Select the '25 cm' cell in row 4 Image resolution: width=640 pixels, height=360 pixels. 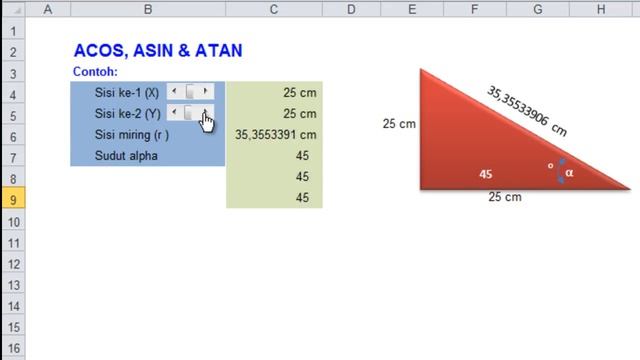pyautogui.click(x=274, y=92)
